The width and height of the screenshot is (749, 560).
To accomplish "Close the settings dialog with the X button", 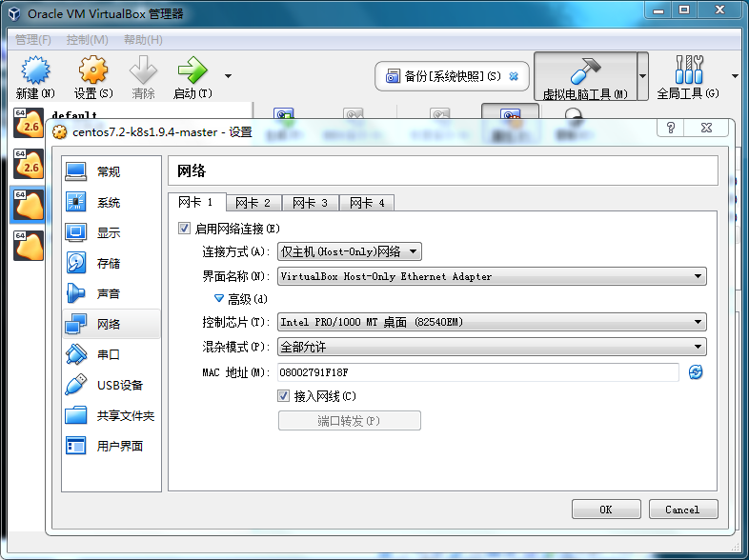I will click(x=706, y=128).
